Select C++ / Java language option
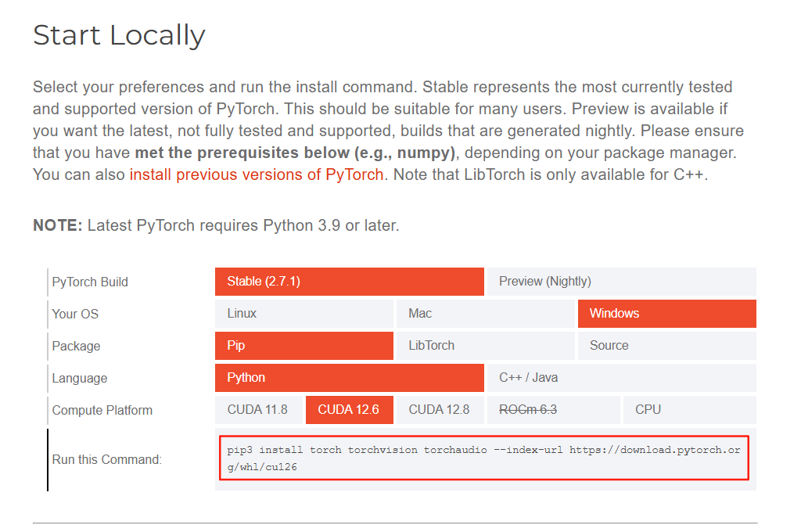Image resolution: width=801 pixels, height=532 pixels. point(621,378)
